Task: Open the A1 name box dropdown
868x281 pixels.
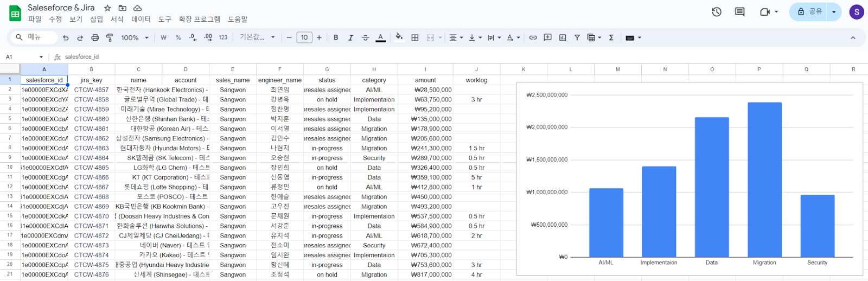Action: (x=41, y=57)
